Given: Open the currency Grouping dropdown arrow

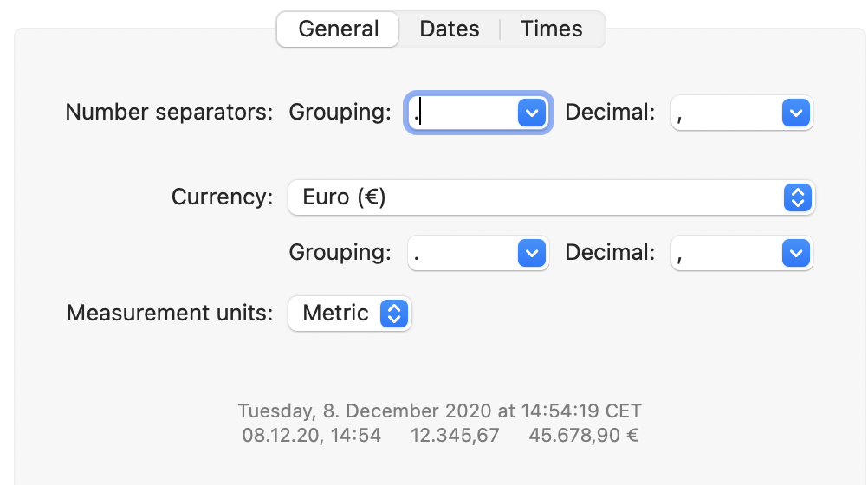Looking at the screenshot, I should 530,253.
